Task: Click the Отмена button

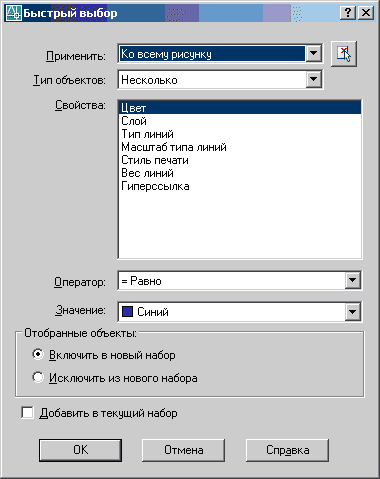Action: (x=183, y=450)
